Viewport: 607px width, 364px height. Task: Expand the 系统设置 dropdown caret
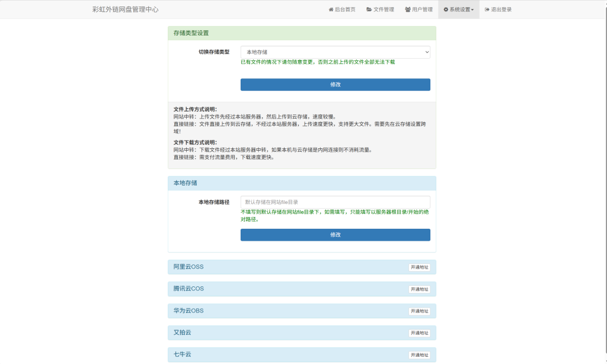[473, 9]
